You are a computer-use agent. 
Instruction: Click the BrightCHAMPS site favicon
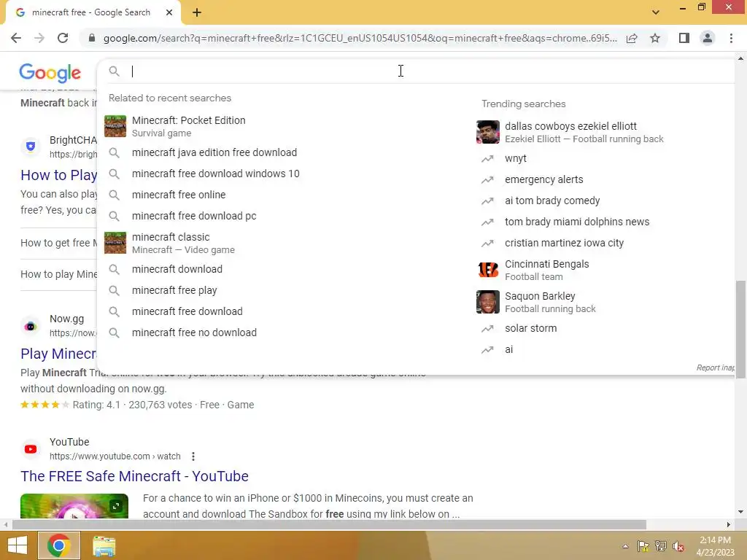(31, 146)
